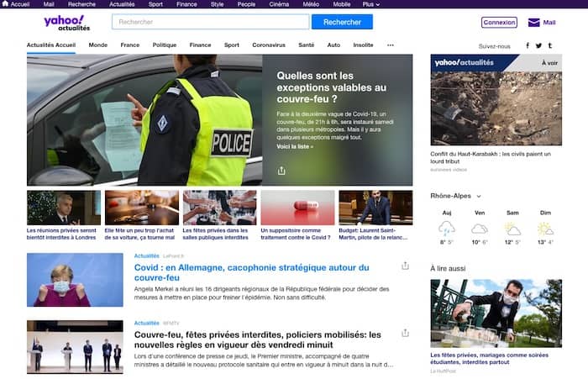
Task: Open Yahoo Mail via envelope icon
Action: coord(533,23)
